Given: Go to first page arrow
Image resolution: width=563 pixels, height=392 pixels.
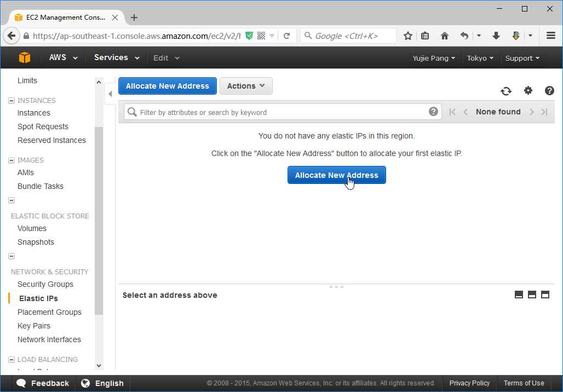Looking at the screenshot, I should coord(452,112).
